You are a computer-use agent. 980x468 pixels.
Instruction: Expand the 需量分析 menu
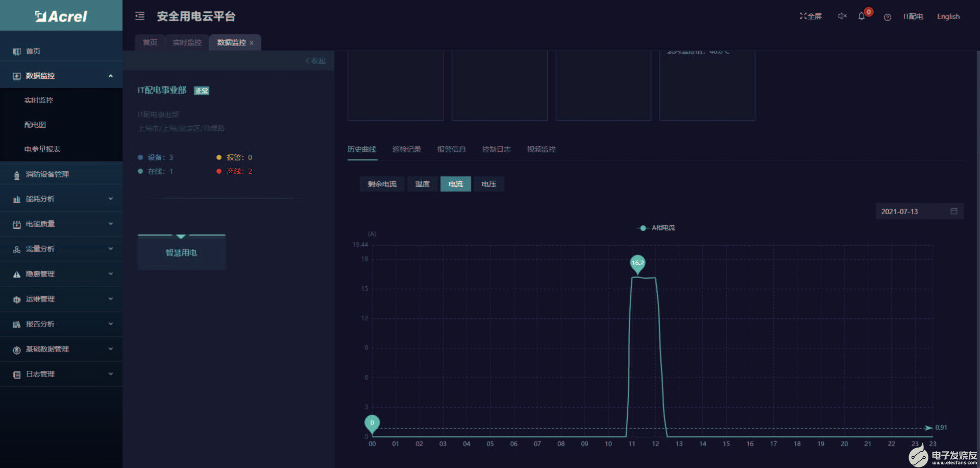[111, 249]
